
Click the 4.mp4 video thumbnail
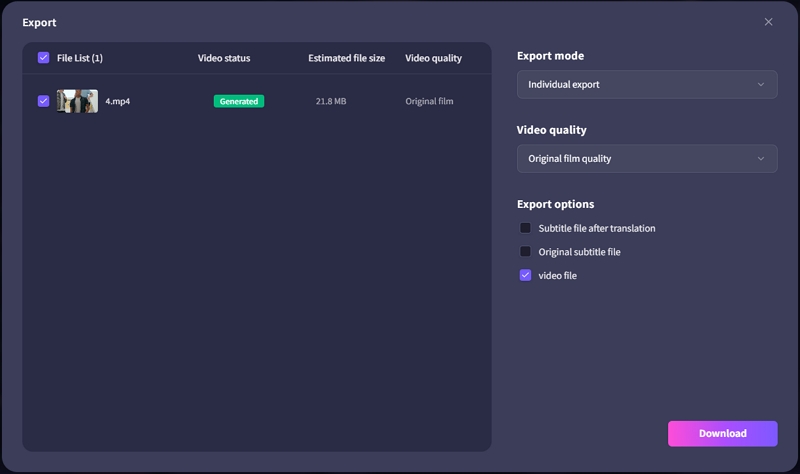tap(77, 101)
